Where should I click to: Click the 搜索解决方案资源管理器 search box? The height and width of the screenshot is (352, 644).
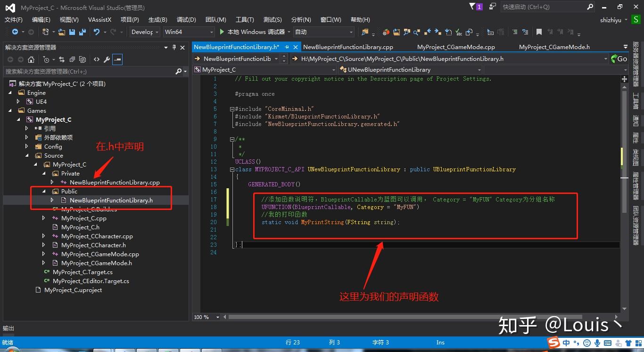coord(90,71)
